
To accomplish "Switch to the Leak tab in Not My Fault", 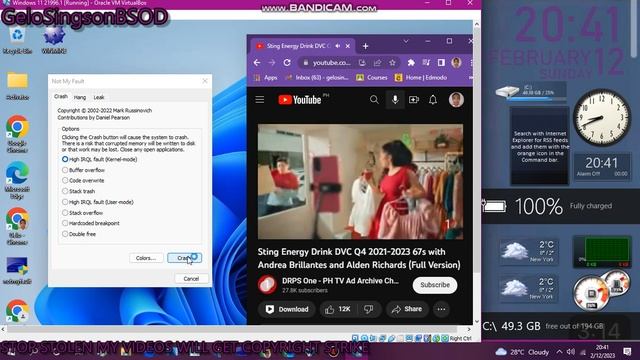I will tap(99, 97).
